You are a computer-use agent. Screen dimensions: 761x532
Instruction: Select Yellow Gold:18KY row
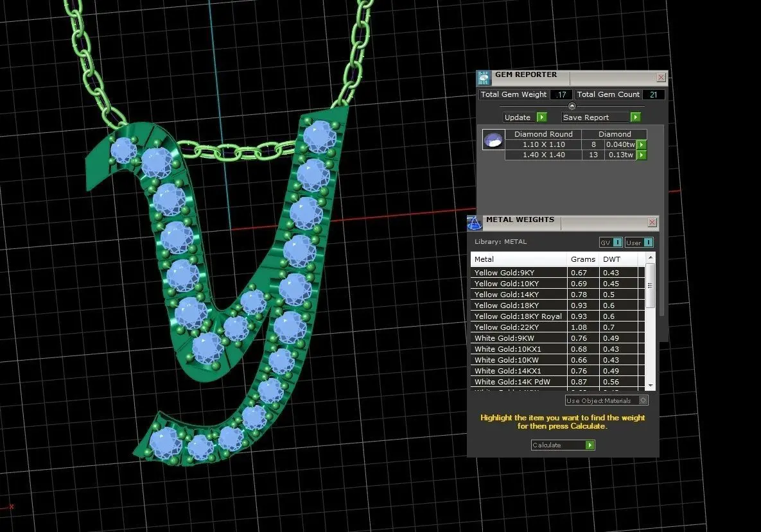tap(557, 305)
